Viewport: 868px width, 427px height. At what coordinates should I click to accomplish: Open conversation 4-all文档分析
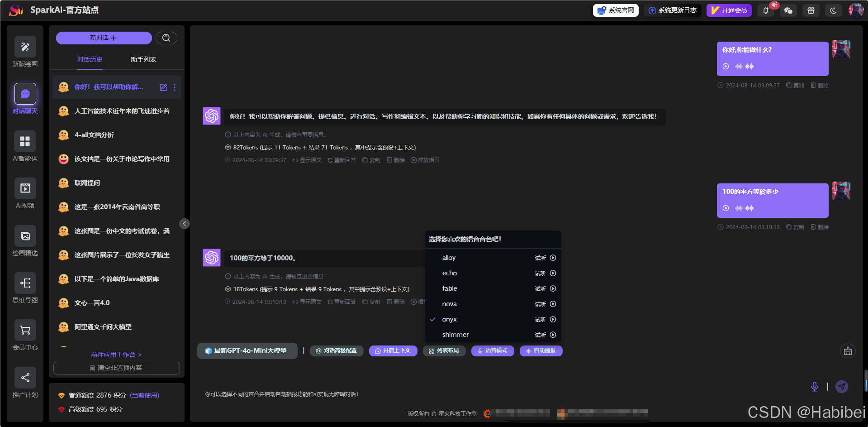117,135
